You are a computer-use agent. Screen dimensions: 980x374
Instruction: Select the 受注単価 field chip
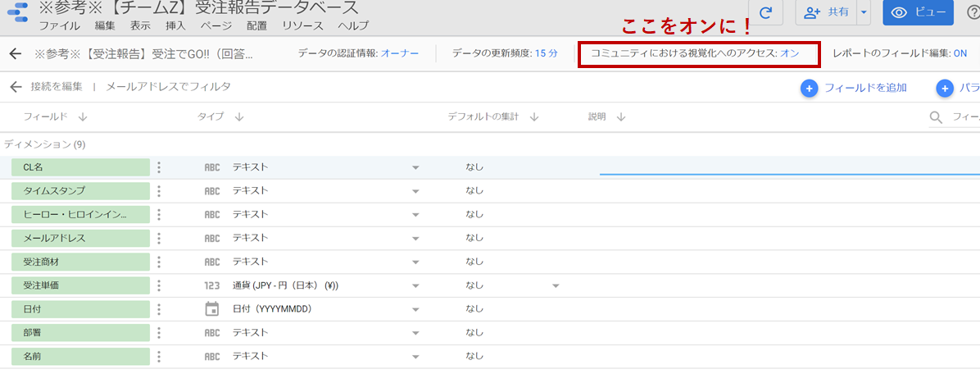tap(80, 285)
